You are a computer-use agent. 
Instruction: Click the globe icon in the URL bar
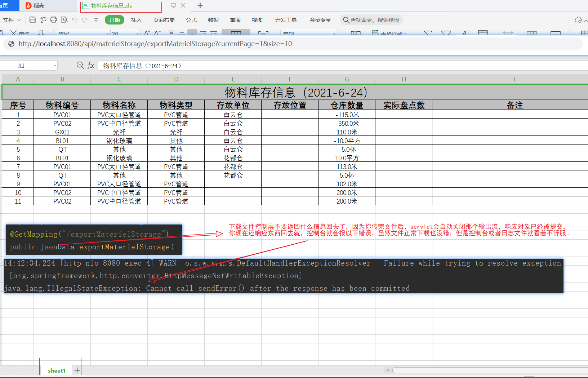11,44
